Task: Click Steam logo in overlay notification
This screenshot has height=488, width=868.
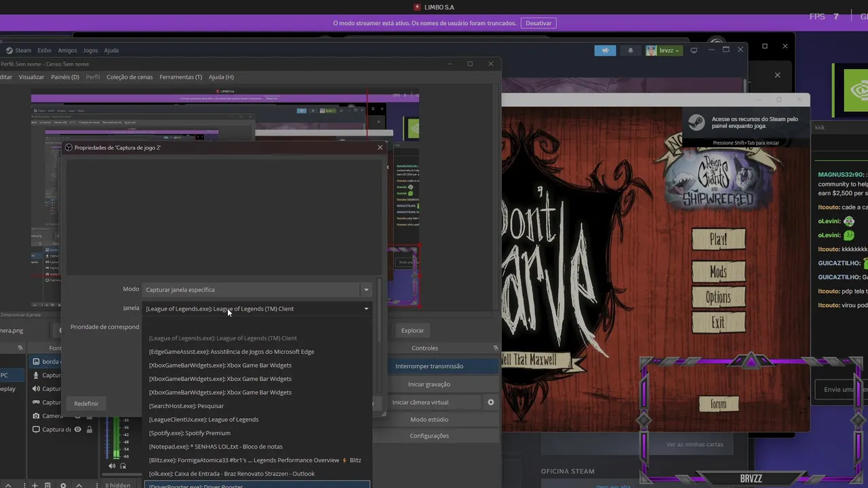Action: tap(696, 122)
